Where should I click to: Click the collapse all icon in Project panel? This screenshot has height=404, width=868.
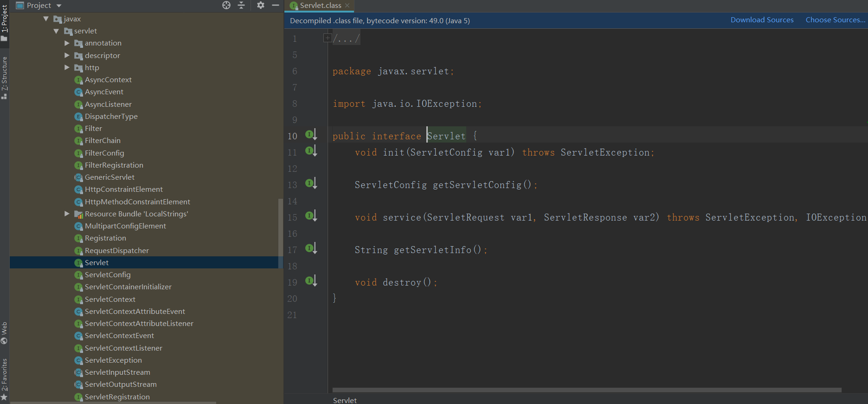[x=241, y=5]
